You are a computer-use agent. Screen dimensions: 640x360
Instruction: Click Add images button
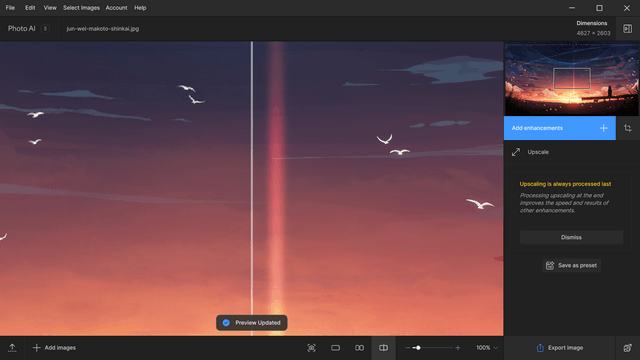point(54,348)
